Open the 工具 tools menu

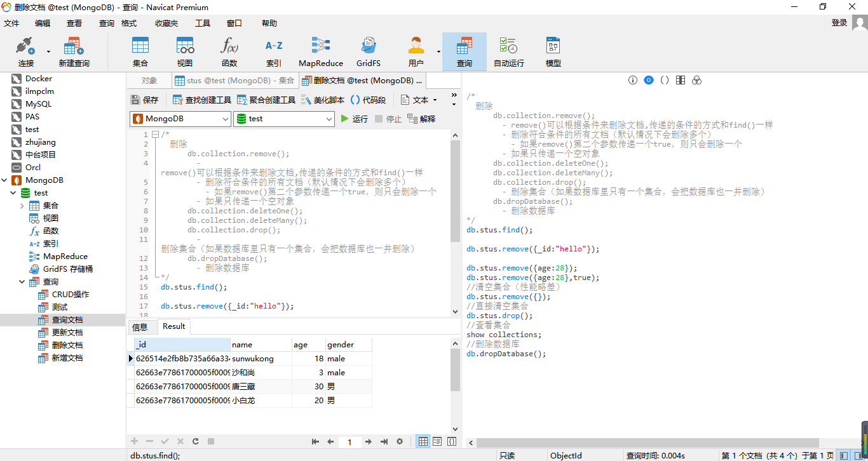[202, 23]
